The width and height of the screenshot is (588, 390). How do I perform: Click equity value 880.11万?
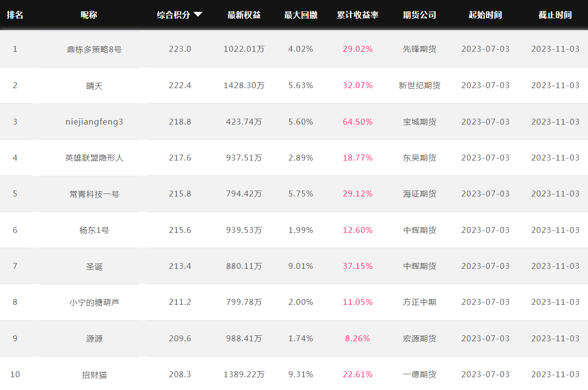[x=244, y=266]
